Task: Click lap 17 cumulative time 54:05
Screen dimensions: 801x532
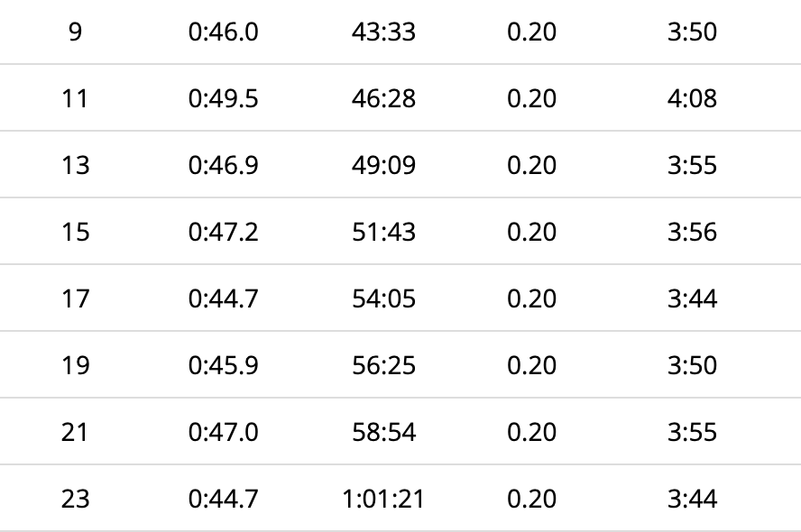Action: (x=383, y=298)
